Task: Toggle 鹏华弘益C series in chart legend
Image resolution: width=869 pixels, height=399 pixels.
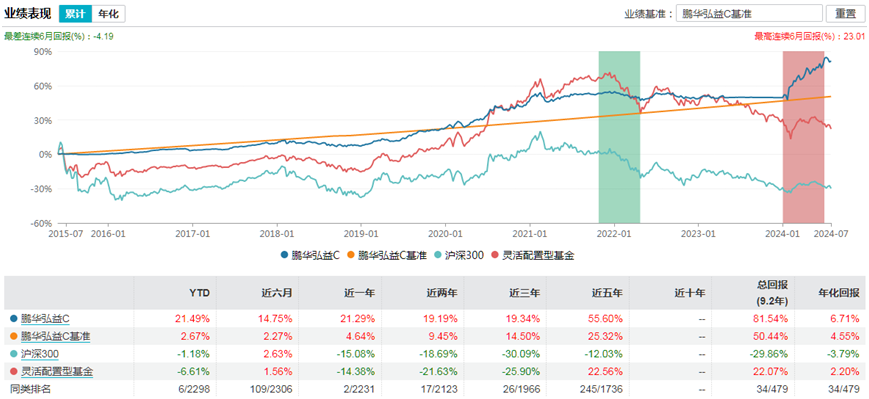Action: 310,255
